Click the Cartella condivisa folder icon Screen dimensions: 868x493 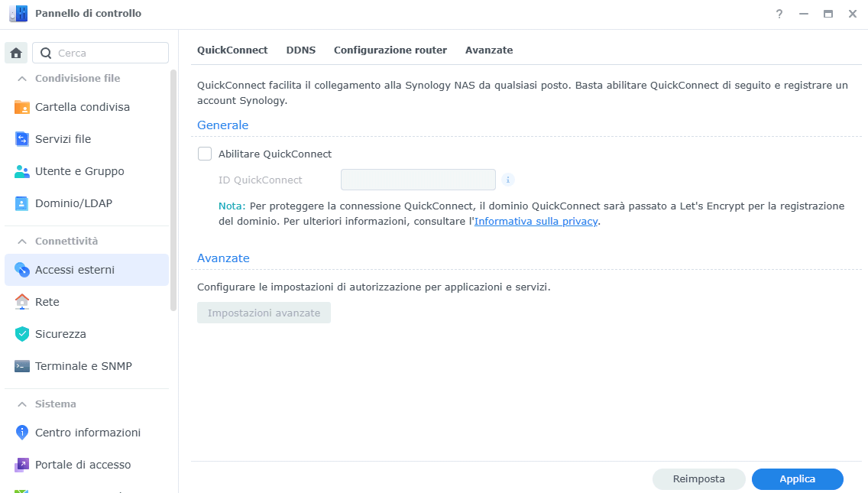click(21, 107)
